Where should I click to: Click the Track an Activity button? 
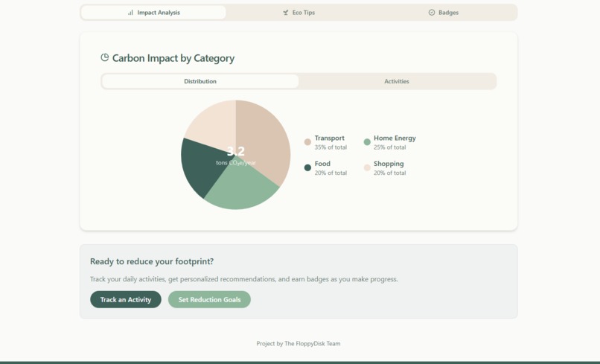pos(126,299)
